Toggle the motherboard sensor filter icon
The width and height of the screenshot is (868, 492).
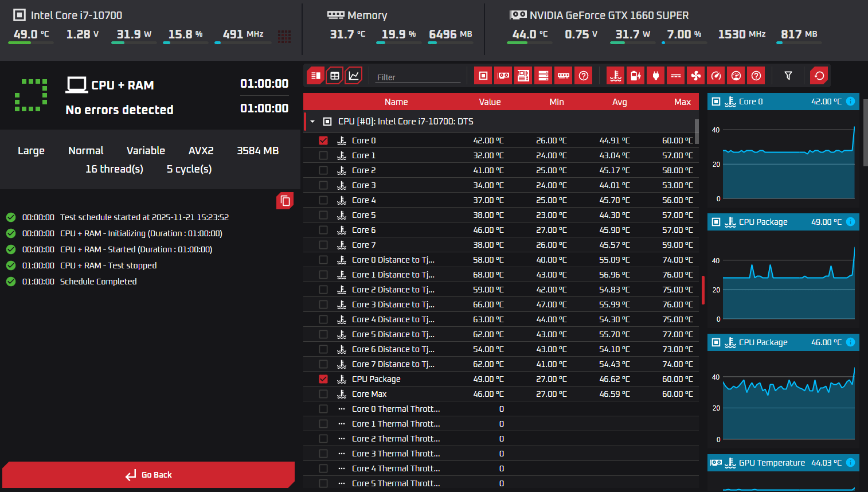tap(523, 76)
